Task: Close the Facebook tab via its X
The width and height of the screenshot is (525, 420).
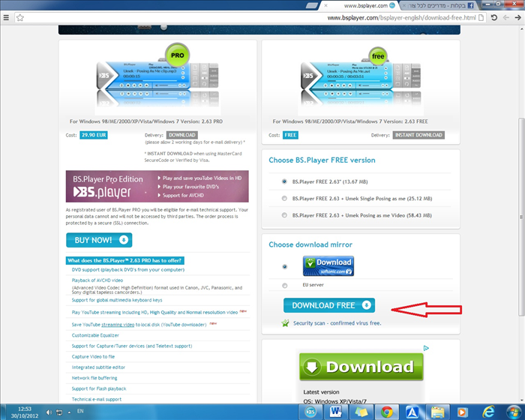Action: click(x=404, y=6)
